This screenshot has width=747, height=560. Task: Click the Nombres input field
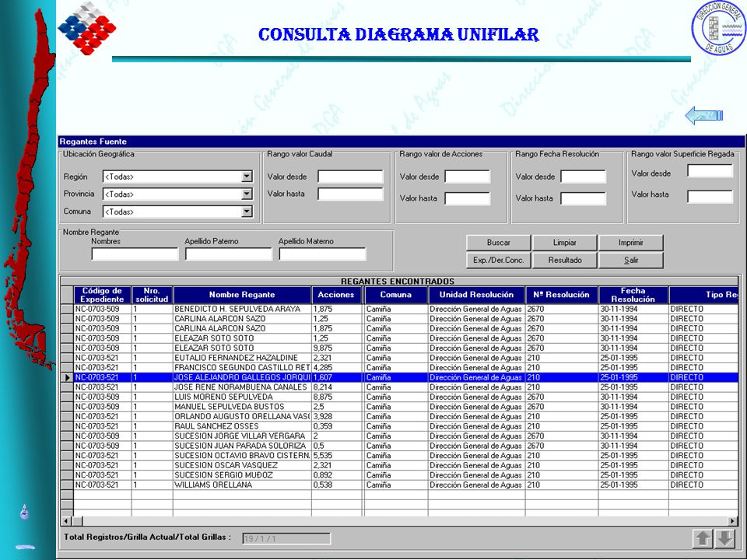[135, 254]
